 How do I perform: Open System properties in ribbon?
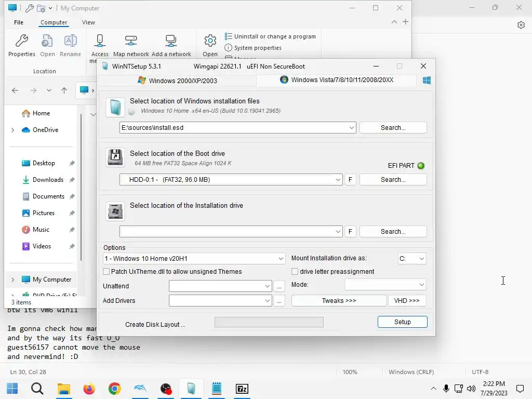click(253, 48)
